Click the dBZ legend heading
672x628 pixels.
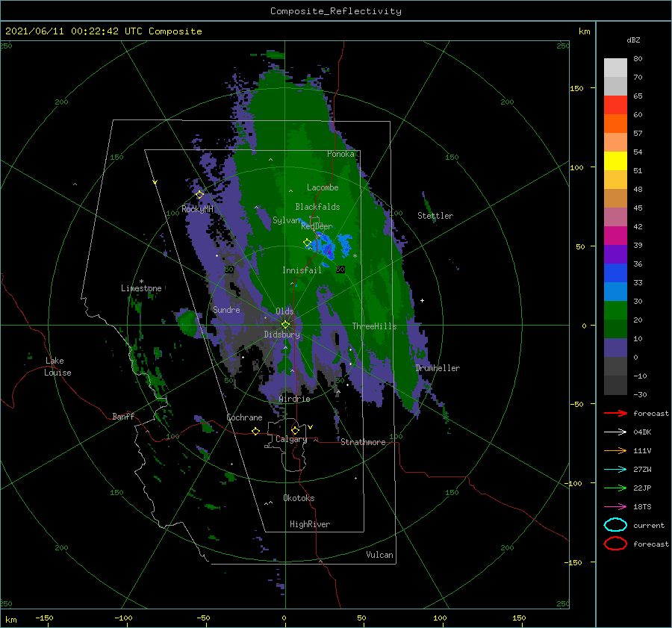(x=633, y=40)
